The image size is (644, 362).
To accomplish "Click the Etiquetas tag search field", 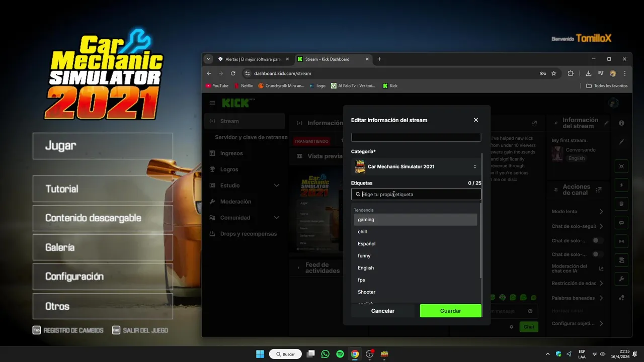I will [416, 194].
